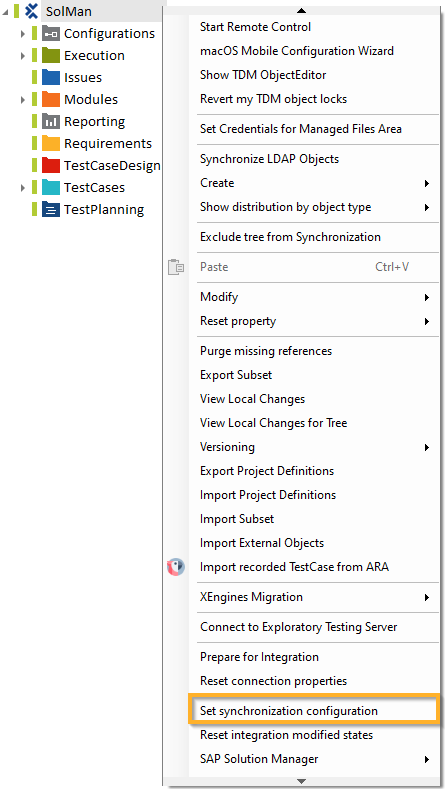445x789 pixels.
Task: Click the green Execution folder icon
Action: click(x=51, y=55)
